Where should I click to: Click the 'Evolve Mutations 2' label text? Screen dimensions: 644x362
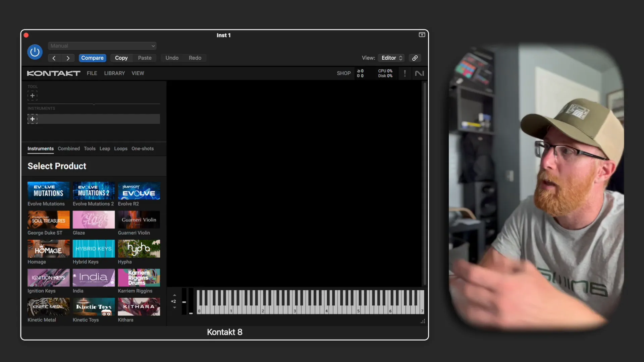[x=93, y=204]
